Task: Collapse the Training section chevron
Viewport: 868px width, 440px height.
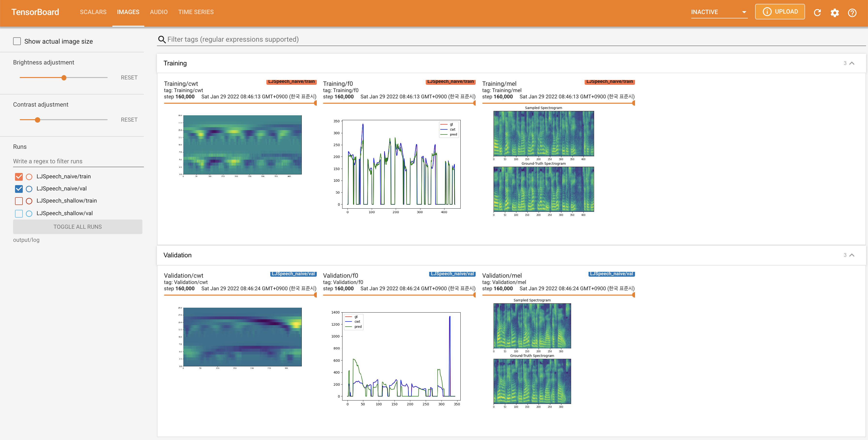Action: [852, 63]
